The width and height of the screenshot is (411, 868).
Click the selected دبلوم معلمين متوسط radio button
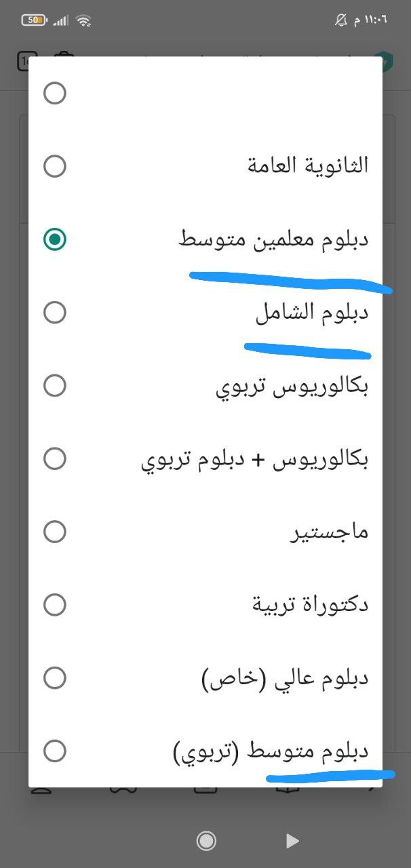(54, 239)
